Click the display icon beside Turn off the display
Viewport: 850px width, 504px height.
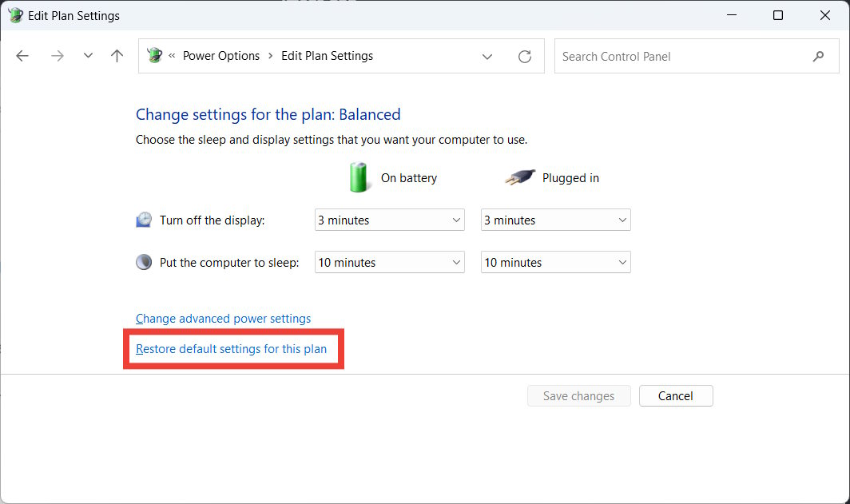(x=144, y=219)
